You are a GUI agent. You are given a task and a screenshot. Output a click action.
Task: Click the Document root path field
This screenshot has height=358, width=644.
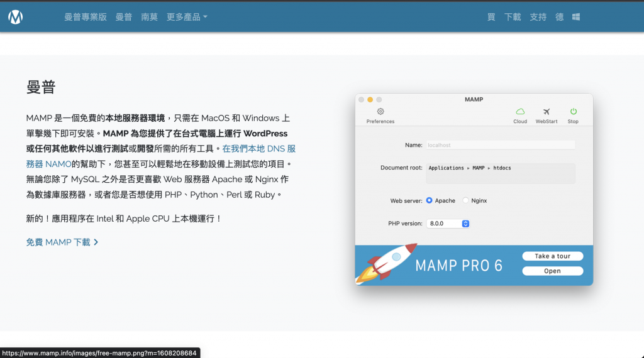tap(500, 173)
